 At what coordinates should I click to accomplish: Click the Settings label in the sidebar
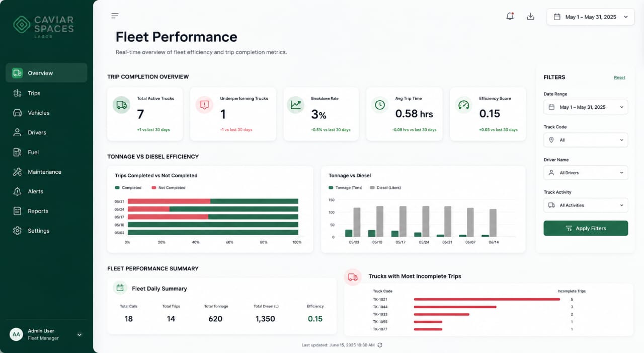click(x=39, y=231)
